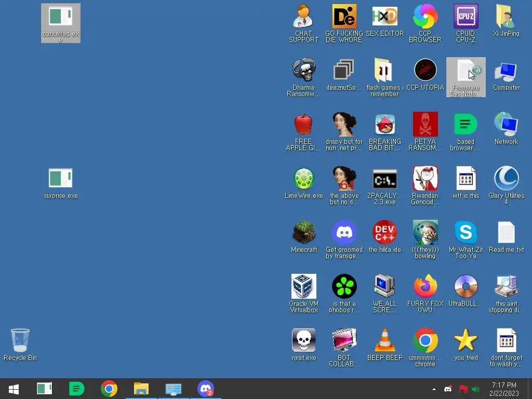Screen dimensions: 532x399
Task: Open the volume control in the tray
Action: (476, 389)
